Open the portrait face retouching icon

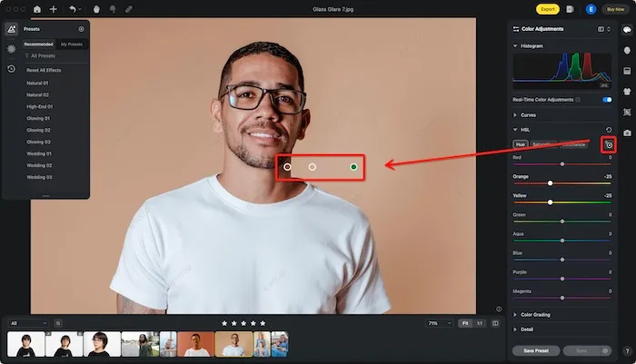(627, 50)
